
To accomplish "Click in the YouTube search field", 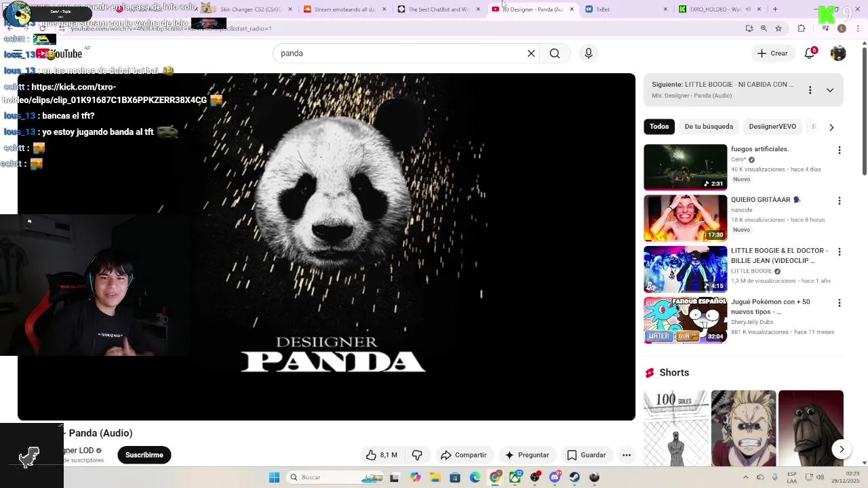I will pyautogui.click(x=400, y=54).
